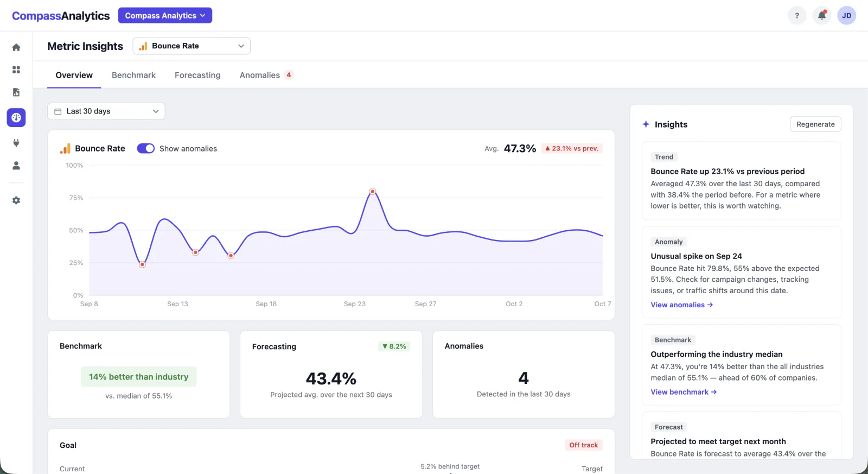
Task: Open the Home icon in sidebar
Action: pyautogui.click(x=16, y=47)
